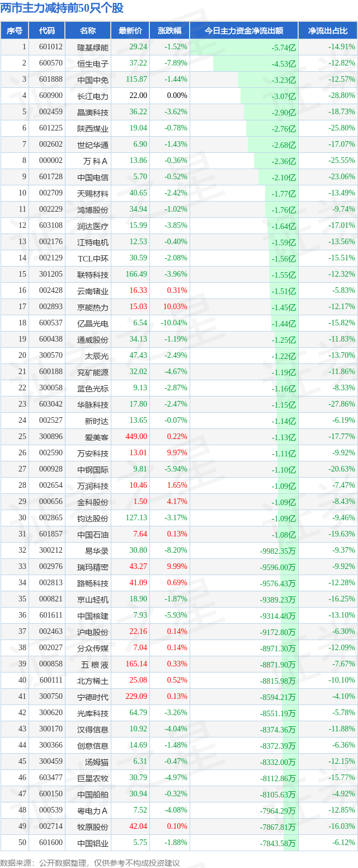The image size is (358, 868).
Task: Click the 净流出占比 column header
Action: [x=328, y=31]
